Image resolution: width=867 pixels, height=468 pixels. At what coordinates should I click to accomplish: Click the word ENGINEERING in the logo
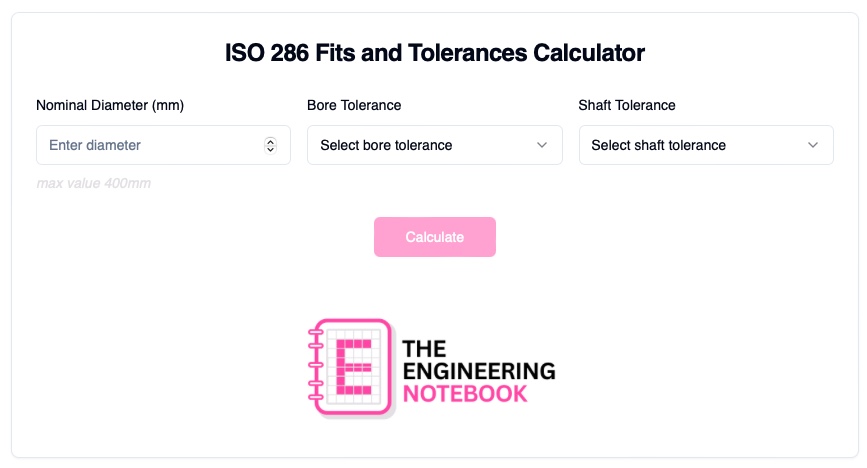[x=478, y=371]
